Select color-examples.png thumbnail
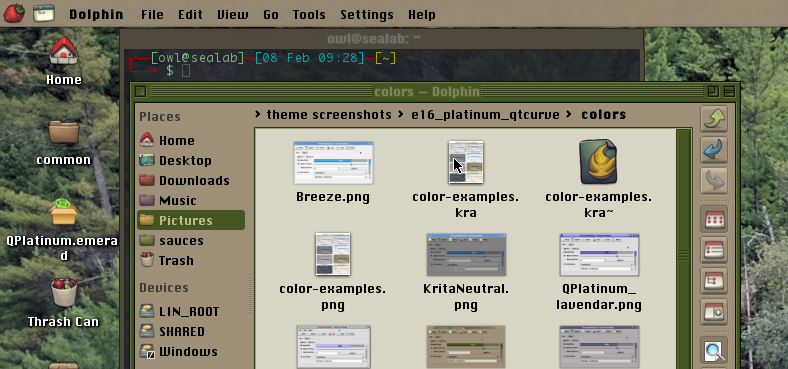Viewport: 788px width, 369px height. coord(333,254)
